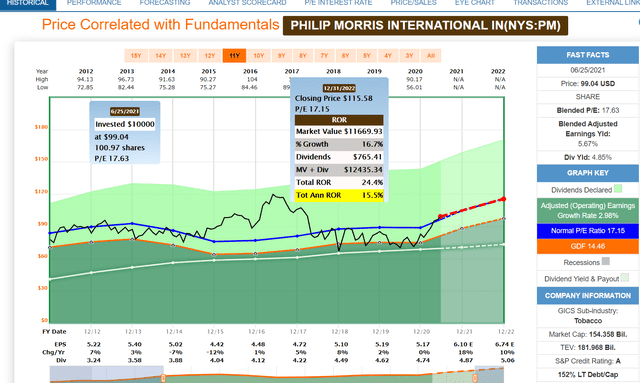Click the Fast Facts panel header
The height and width of the screenshot is (383, 640).
click(588, 55)
